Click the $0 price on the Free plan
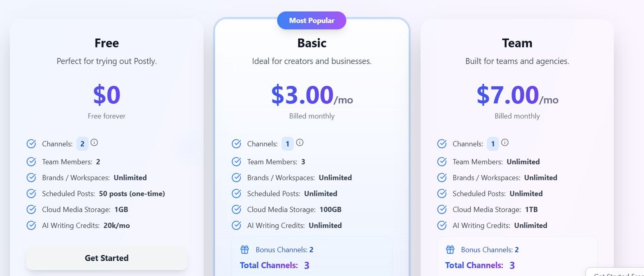Image resolution: width=644 pixels, height=276 pixels. click(x=107, y=95)
